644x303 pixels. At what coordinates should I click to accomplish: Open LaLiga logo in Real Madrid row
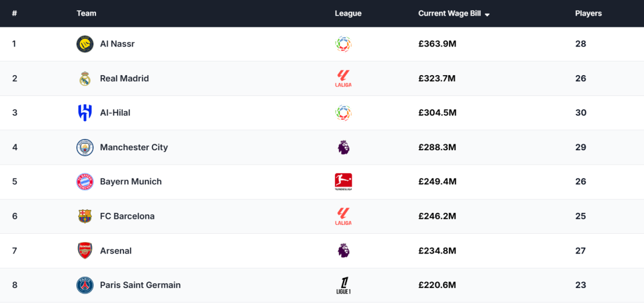(343, 78)
